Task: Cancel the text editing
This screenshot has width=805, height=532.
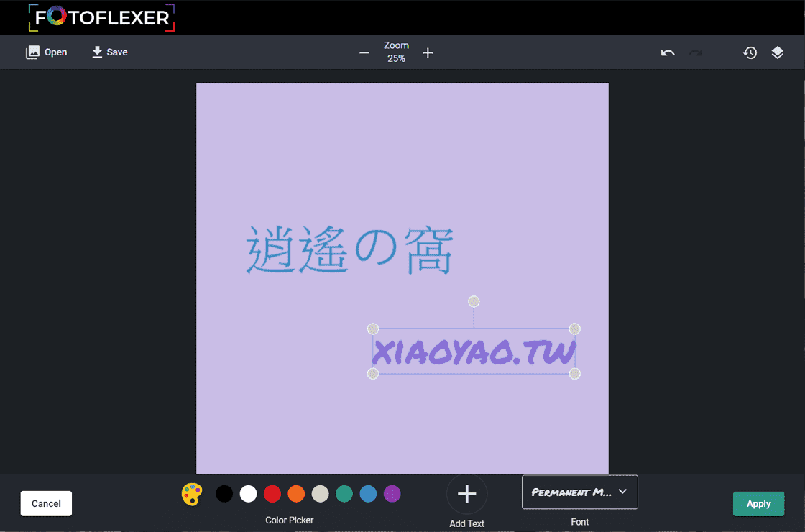Action: click(46, 503)
